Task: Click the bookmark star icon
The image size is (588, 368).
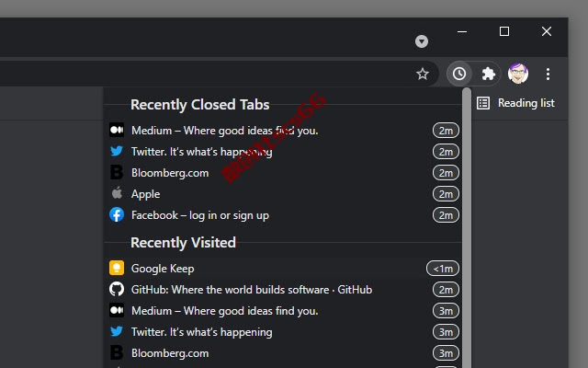Action: tap(423, 74)
